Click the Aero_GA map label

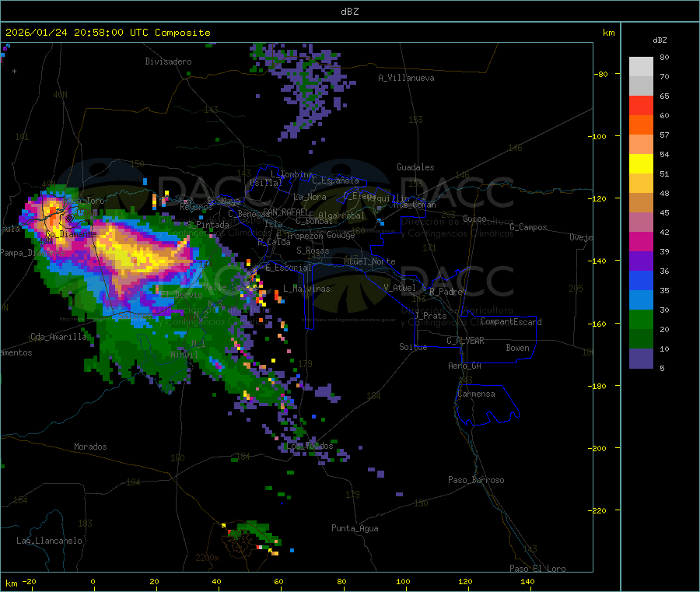click(x=465, y=366)
